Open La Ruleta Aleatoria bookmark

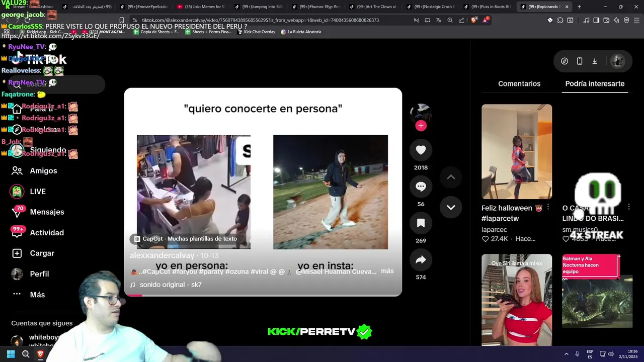(x=301, y=32)
